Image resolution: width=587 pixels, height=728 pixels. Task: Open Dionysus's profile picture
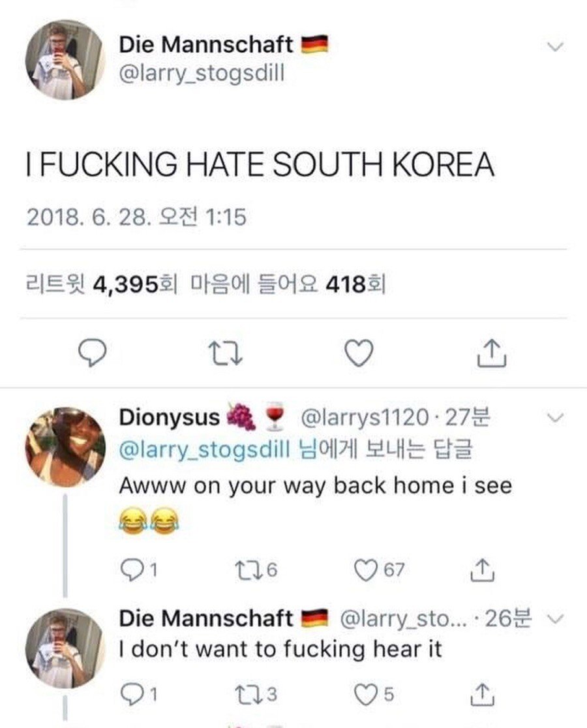coord(65,447)
